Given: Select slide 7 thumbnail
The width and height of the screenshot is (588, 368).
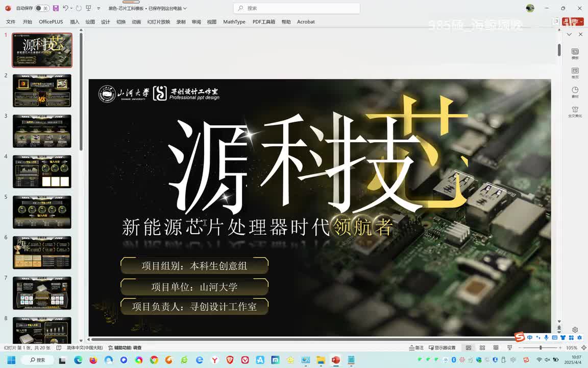Looking at the screenshot, I should pyautogui.click(x=42, y=293).
